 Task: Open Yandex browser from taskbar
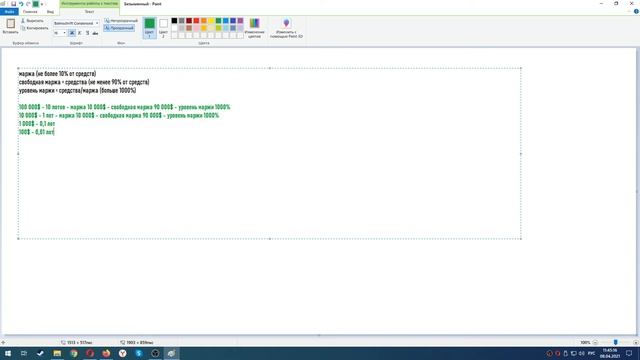(122, 353)
